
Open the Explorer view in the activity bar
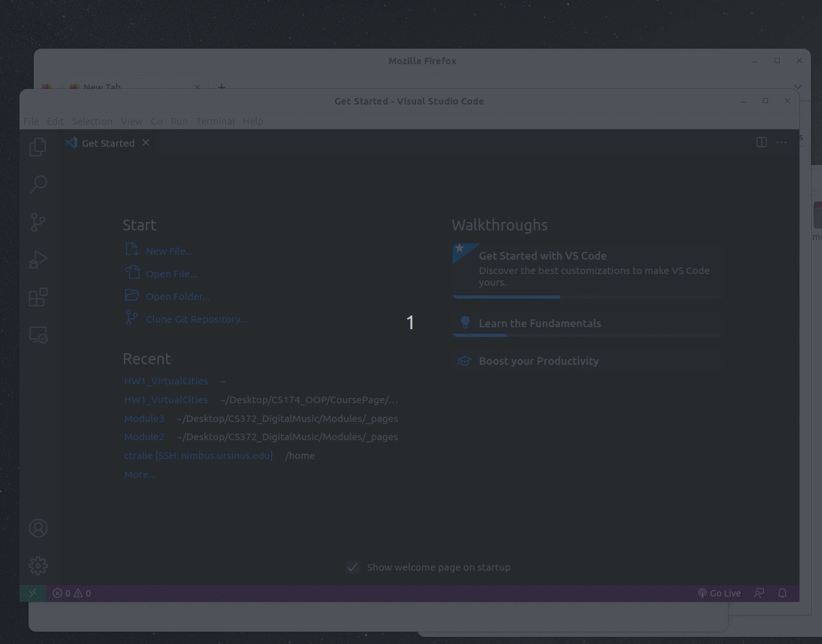pyautogui.click(x=38, y=147)
